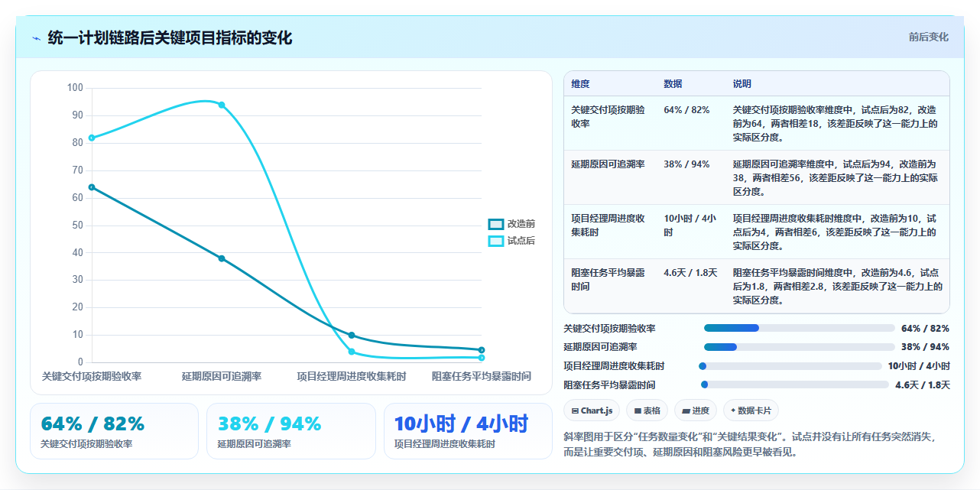This screenshot has height=490, width=980.
Task: Click the paragraph starting with 斜率图用于区分
Action: [x=751, y=444]
